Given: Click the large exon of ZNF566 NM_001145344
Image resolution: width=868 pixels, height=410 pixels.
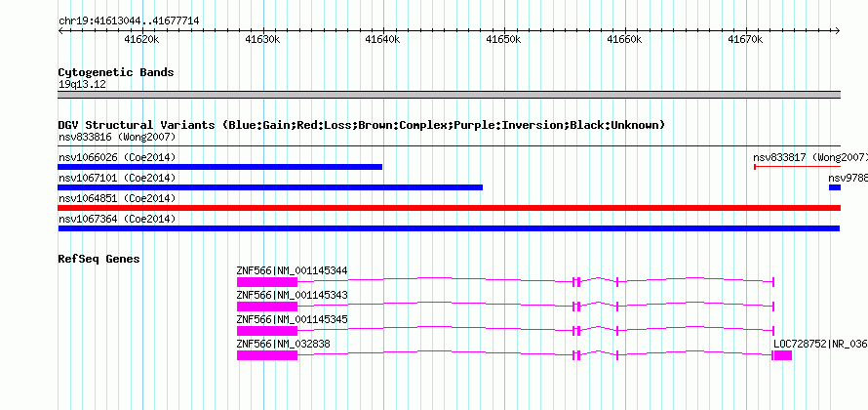Looking at the screenshot, I should [x=267, y=282].
